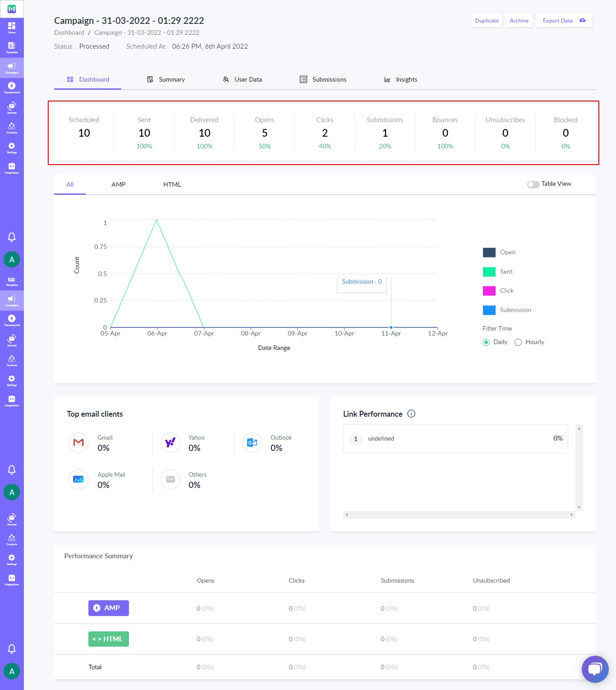
Task: Click the Submissions 20% stat card
Action: [x=385, y=133]
